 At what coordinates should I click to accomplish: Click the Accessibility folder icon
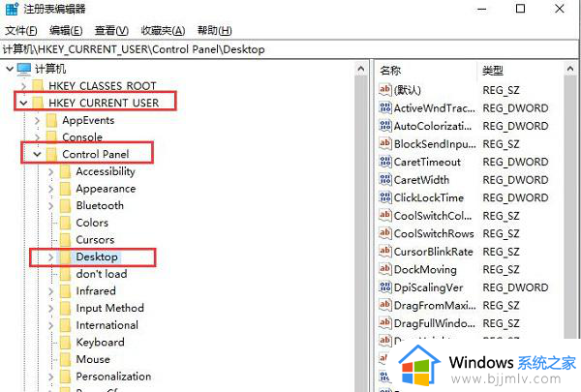[65, 171]
